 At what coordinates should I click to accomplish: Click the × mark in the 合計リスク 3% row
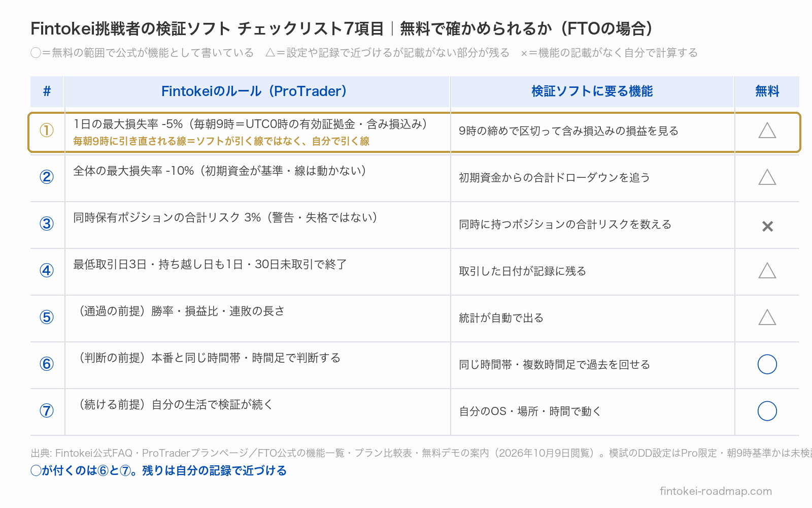[x=767, y=226]
